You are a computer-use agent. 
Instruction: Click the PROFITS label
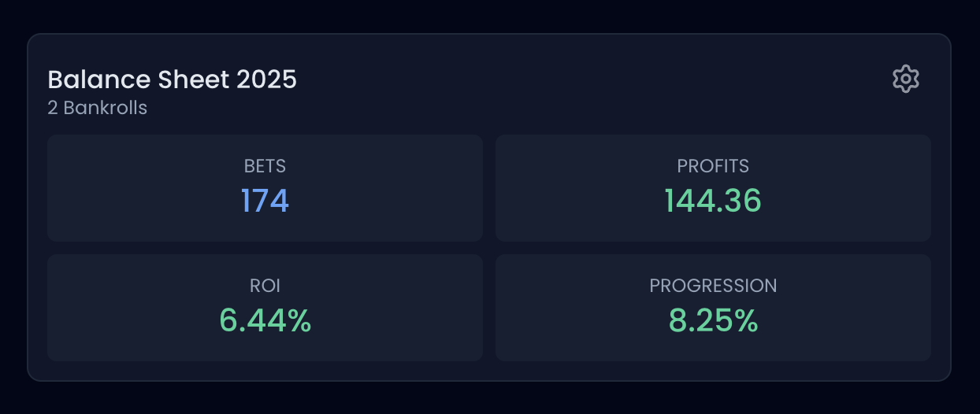(x=713, y=166)
